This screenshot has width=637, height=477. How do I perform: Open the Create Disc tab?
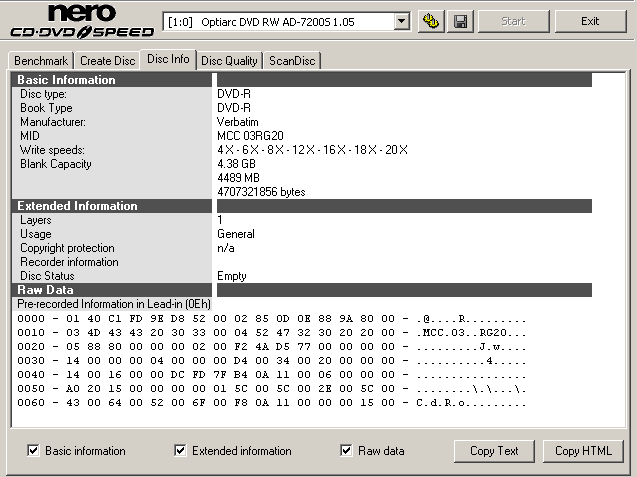point(108,61)
